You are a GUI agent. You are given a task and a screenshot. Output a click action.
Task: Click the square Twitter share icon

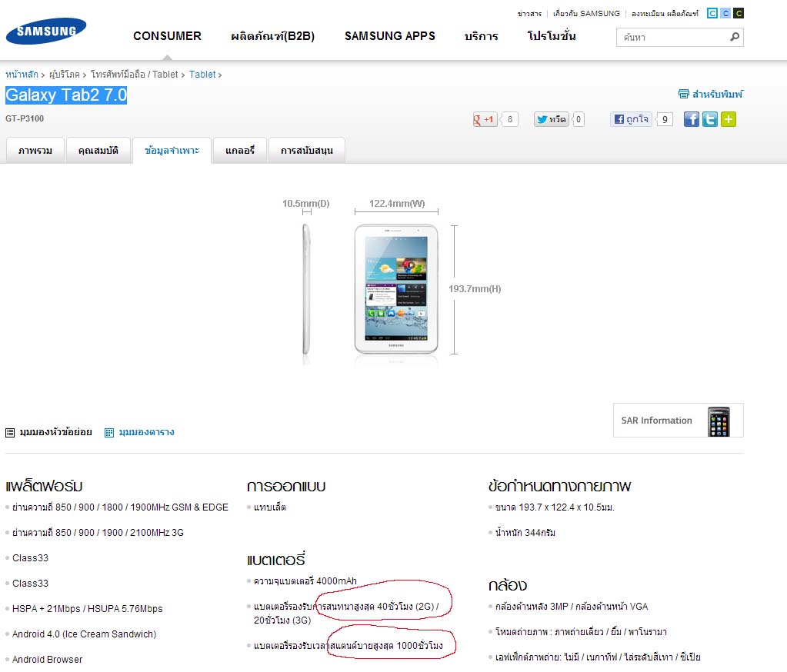point(710,119)
